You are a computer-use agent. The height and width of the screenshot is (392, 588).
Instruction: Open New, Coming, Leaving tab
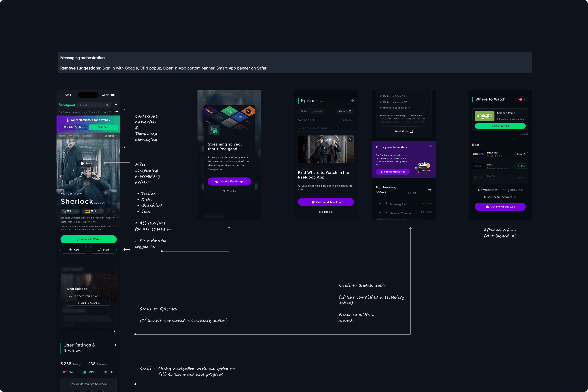(94, 112)
